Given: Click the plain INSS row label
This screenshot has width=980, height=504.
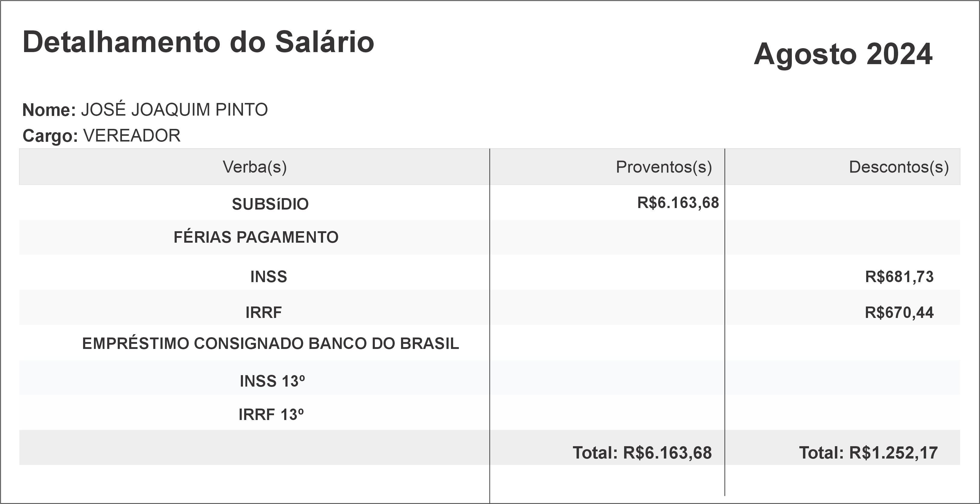Looking at the screenshot, I should coord(269,276).
